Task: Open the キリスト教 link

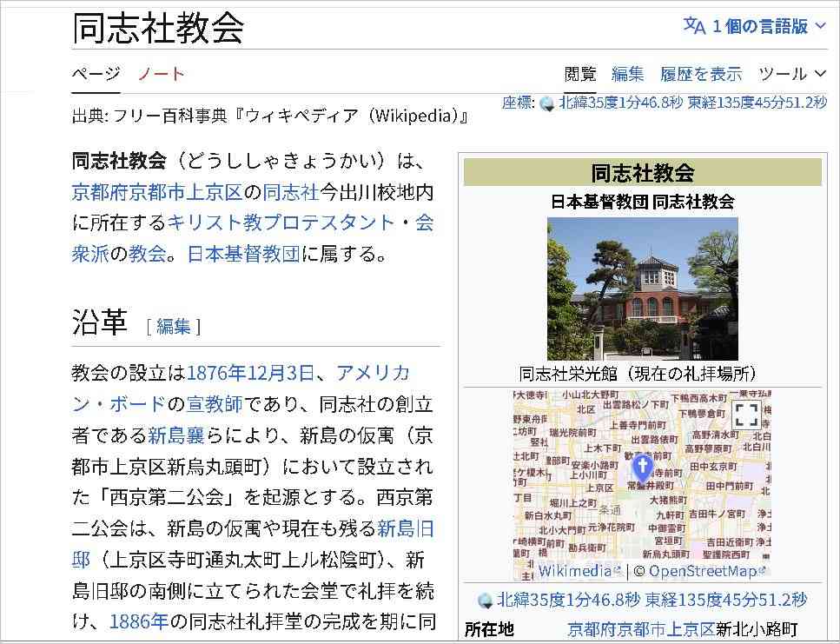Action: (215, 222)
